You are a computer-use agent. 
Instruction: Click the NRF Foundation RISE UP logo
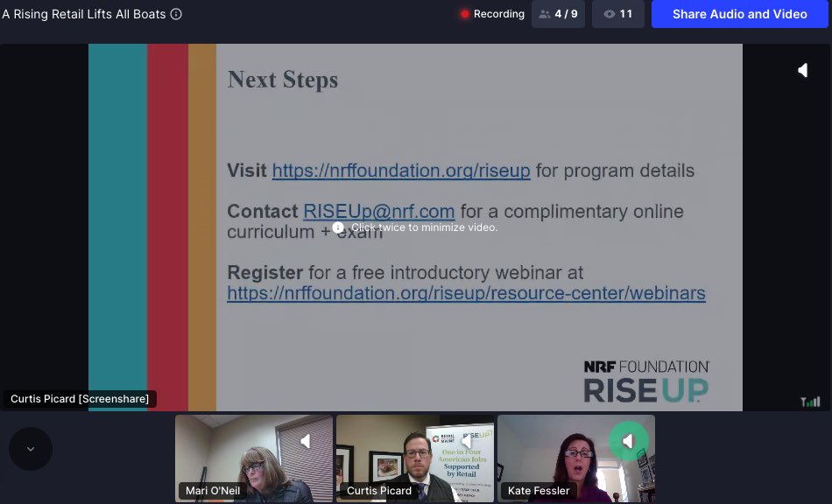coord(646,381)
